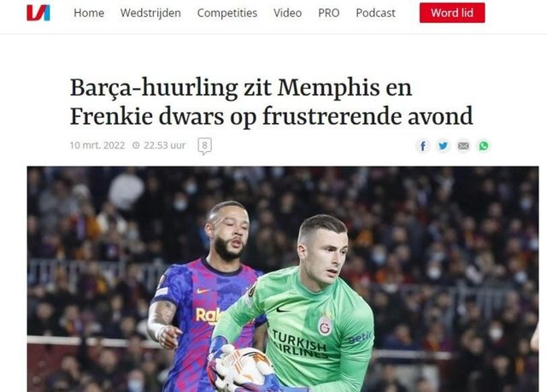
Task: Share article on Facebook
Action: click(x=423, y=146)
